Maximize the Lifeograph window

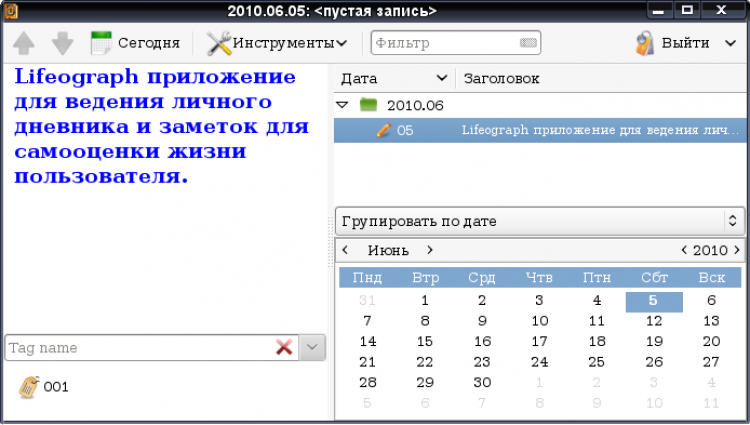(687, 10)
